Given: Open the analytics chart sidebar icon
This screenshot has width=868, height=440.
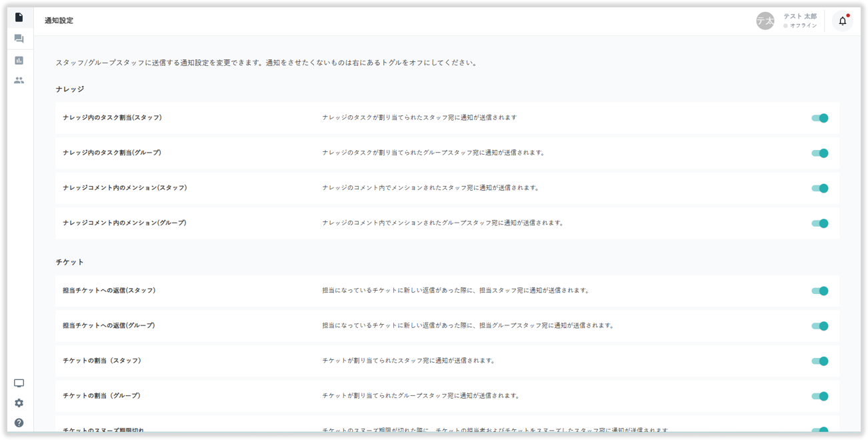Looking at the screenshot, I should point(19,60).
